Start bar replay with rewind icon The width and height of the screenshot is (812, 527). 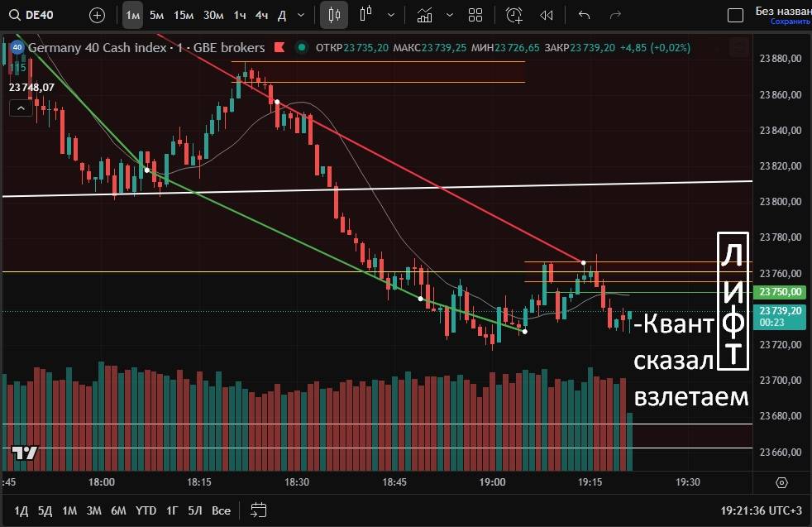point(546,15)
